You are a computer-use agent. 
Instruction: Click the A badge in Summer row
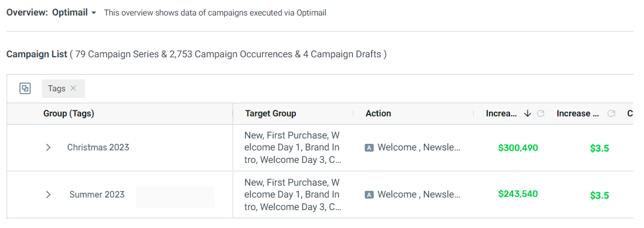[369, 195]
